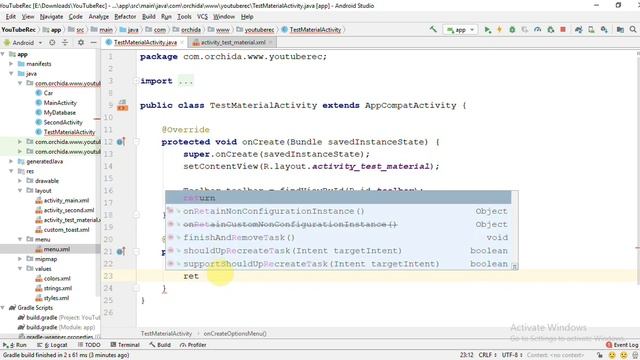The width and height of the screenshot is (640, 360).
Task: Collapse the app module node
Action: (x=4, y=54)
